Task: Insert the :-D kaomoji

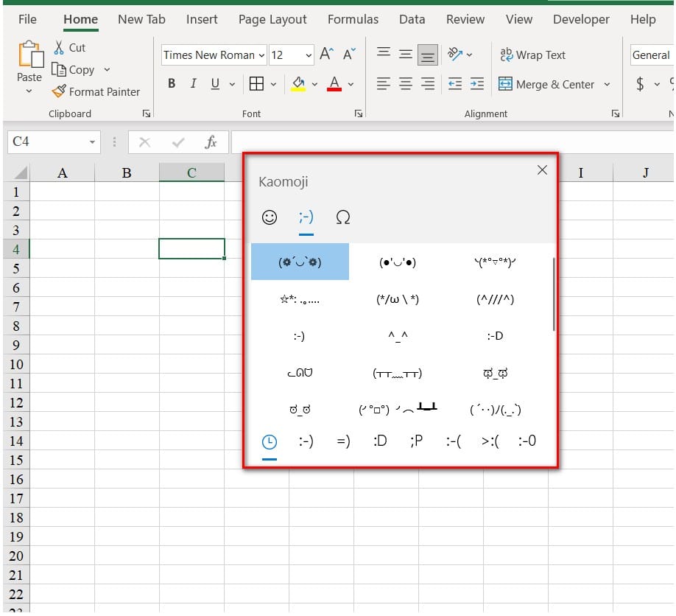Action: click(x=496, y=335)
